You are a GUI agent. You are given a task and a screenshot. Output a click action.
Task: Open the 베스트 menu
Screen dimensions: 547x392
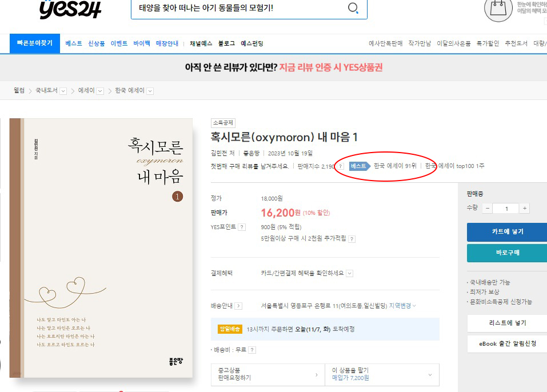tap(74, 43)
